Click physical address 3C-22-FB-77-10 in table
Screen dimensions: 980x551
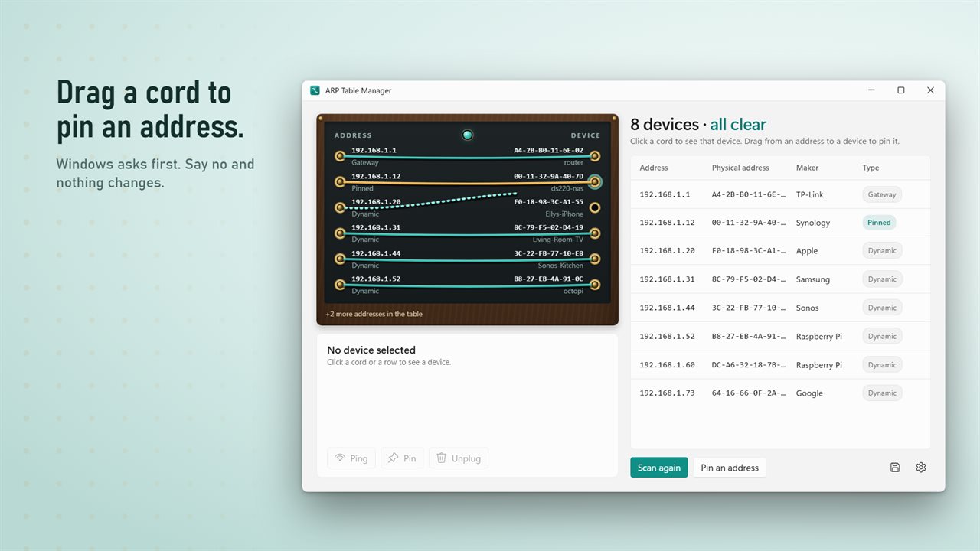(749, 308)
